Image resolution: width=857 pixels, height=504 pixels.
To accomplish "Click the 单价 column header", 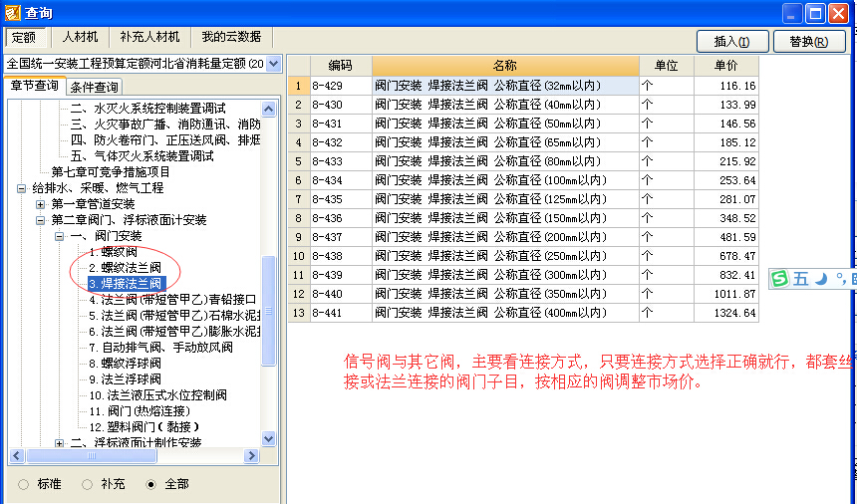I will point(726,66).
